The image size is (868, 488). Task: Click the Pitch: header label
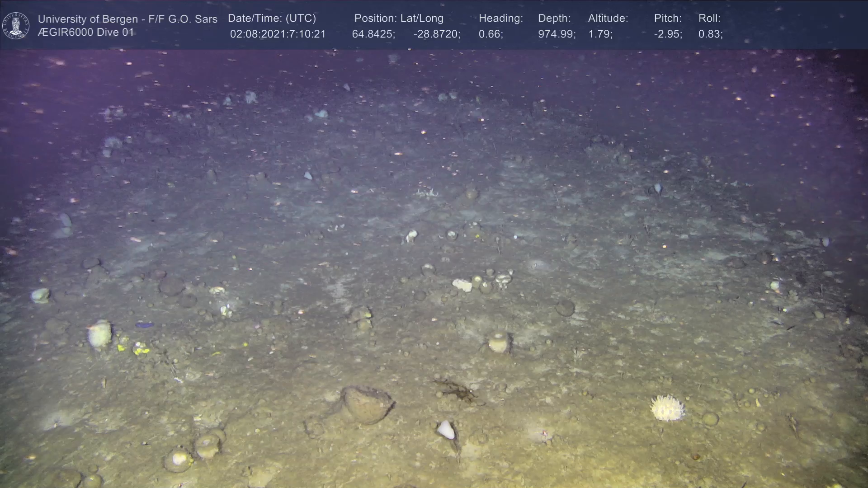pyautogui.click(x=667, y=19)
